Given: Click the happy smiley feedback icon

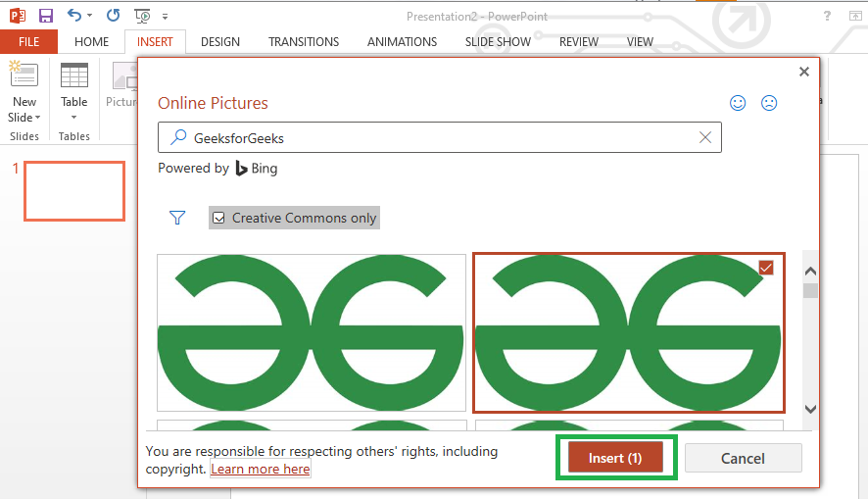Looking at the screenshot, I should pos(739,103).
